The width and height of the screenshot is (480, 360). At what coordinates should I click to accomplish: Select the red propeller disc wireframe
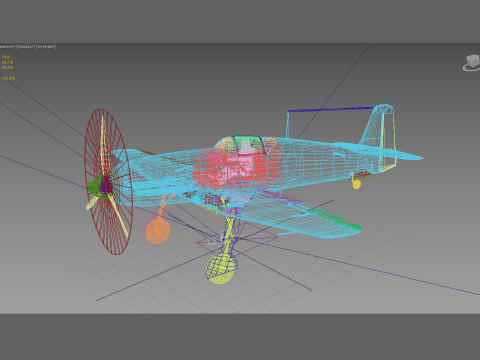click(108, 182)
